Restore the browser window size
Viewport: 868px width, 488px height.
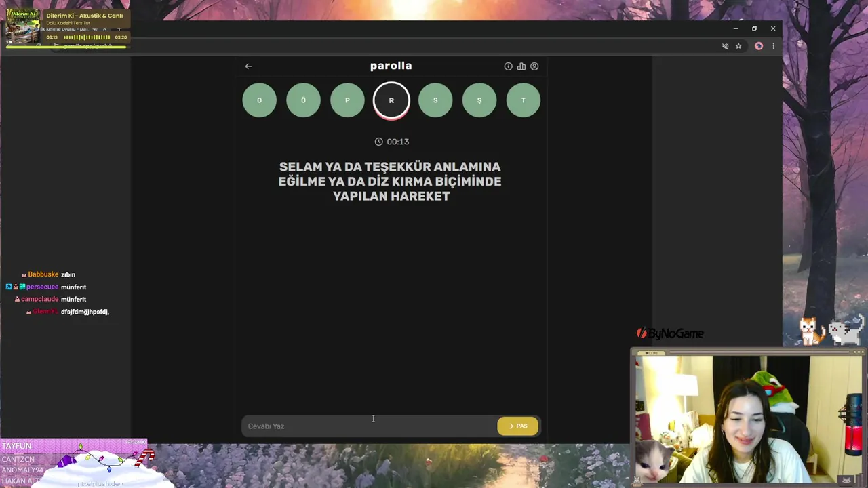[754, 28]
